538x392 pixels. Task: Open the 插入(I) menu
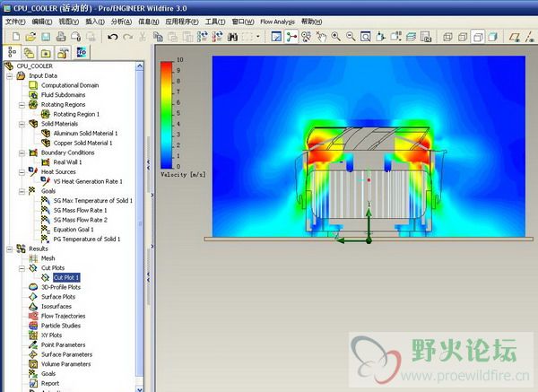pyautogui.click(x=95, y=22)
